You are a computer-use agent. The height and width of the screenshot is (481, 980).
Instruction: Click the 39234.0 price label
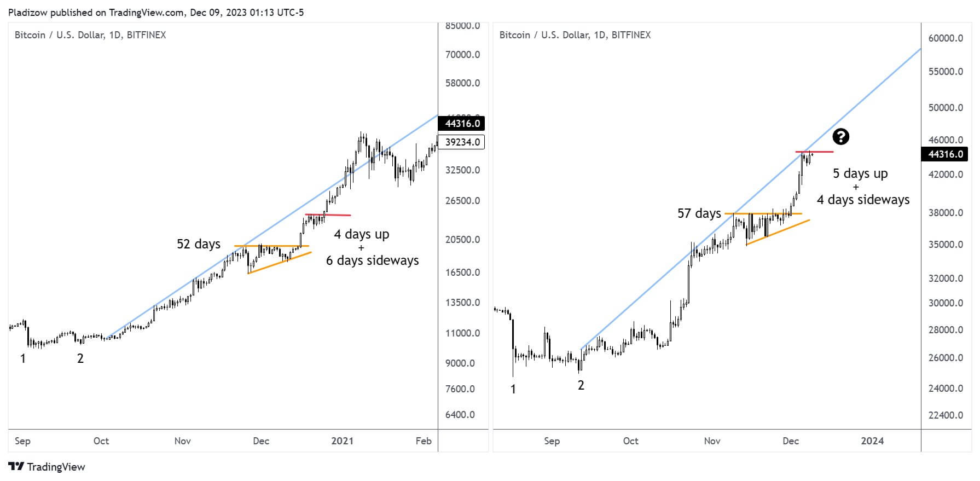462,142
